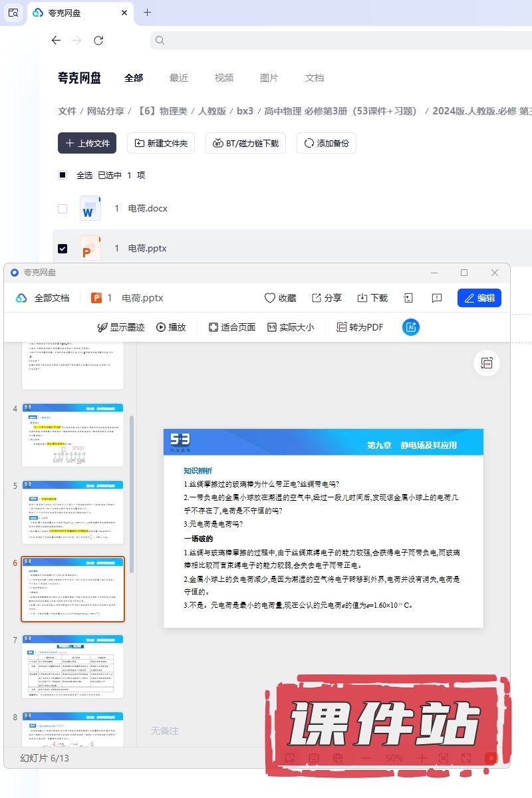Viewport: 532px width, 798px height.
Task: Click the 上传文件 upload button
Action: coord(87,143)
